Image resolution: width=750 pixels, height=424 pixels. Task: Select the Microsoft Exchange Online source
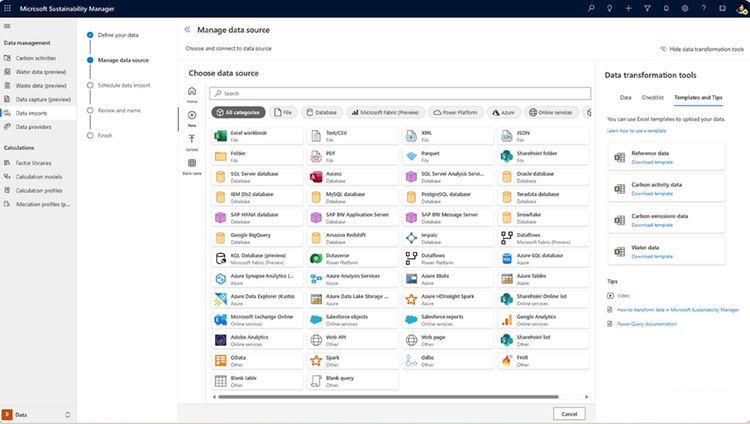pos(257,320)
